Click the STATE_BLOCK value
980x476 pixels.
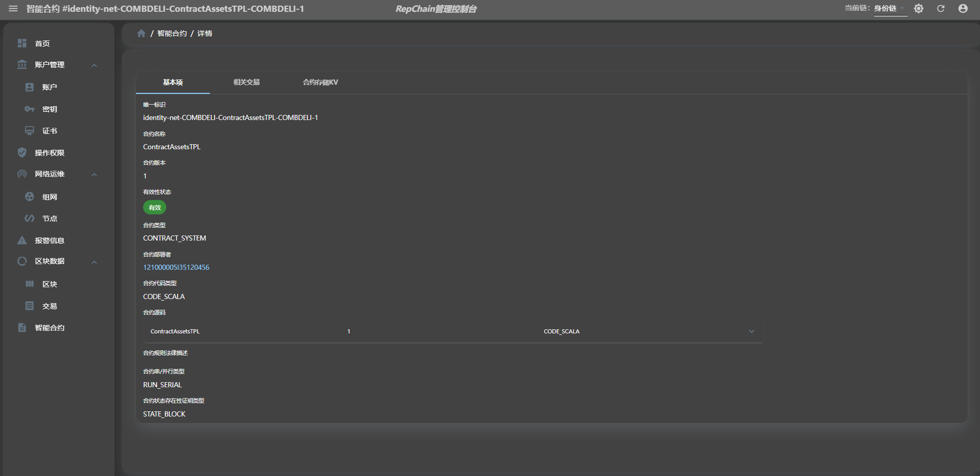[164, 414]
